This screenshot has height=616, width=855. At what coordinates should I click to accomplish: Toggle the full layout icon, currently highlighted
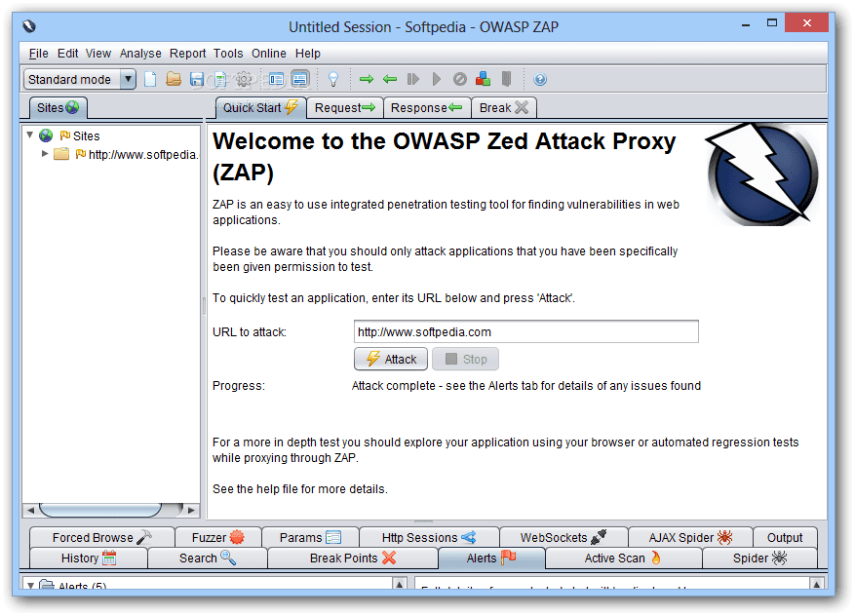coord(300,80)
